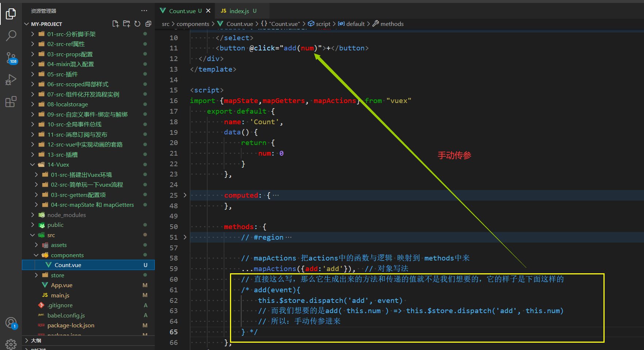Open main.js from the file tree
Image resolution: width=644 pixels, height=350 pixels.
88,295
